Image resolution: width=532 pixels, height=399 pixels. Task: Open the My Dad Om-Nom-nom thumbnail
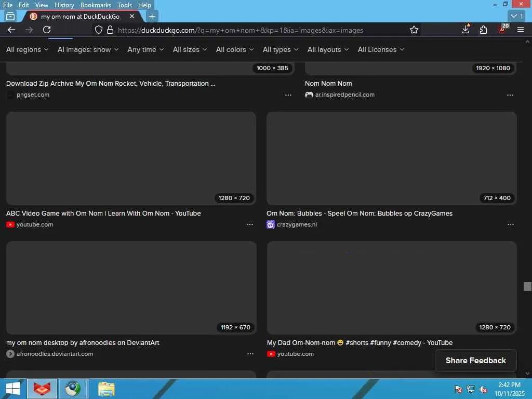(x=392, y=288)
